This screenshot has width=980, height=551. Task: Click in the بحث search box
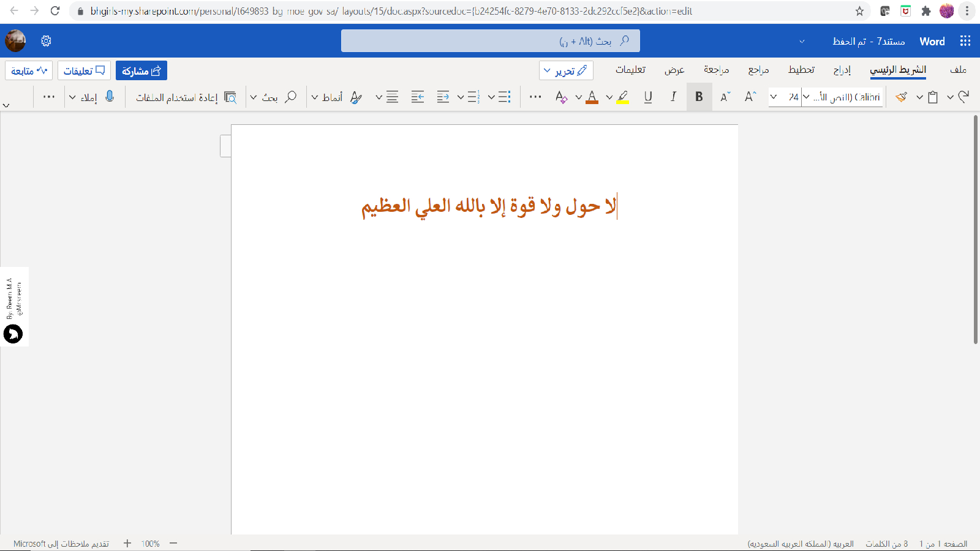(x=490, y=41)
